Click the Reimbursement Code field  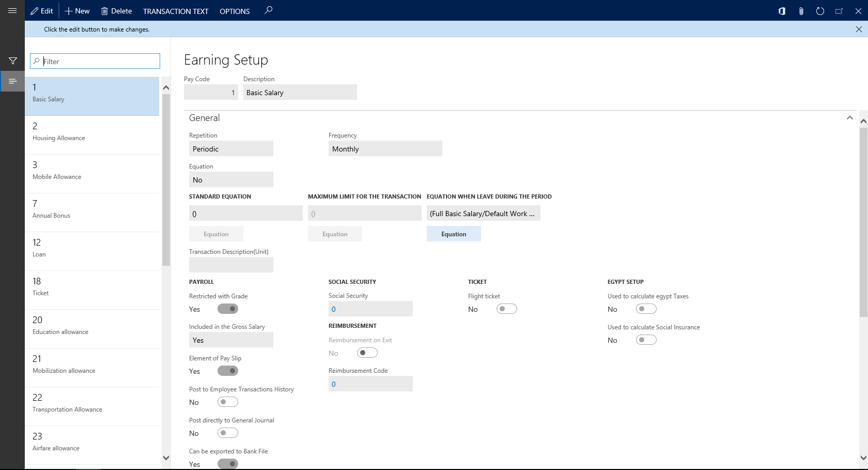pyautogui.click(x=370, y=384)
